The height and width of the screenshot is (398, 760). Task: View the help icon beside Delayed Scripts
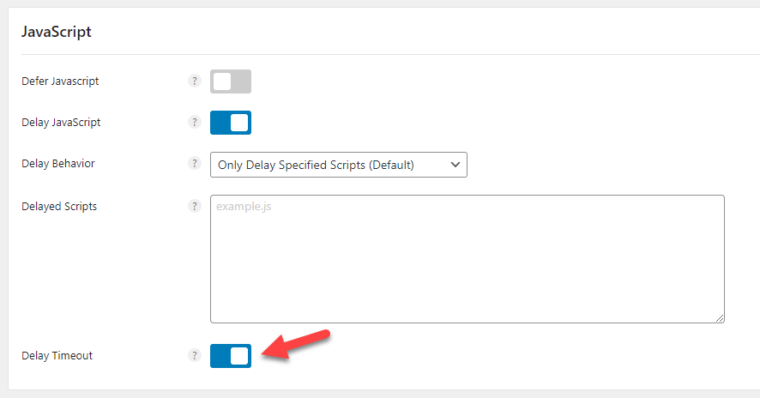point(194,206)
